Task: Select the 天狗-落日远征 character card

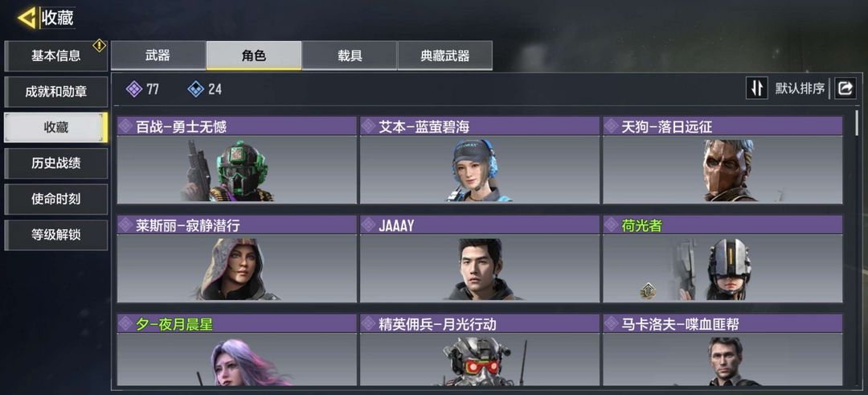Action: (723, 160)
